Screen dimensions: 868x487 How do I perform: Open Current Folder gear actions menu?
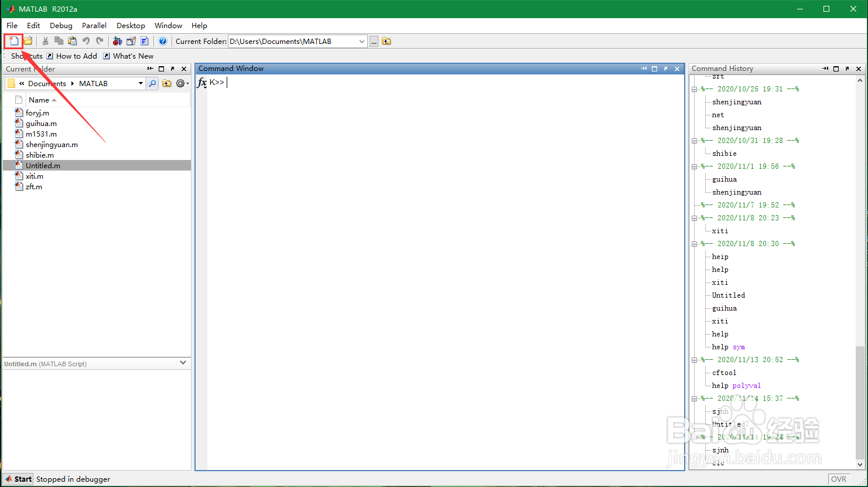pos(182,83)
